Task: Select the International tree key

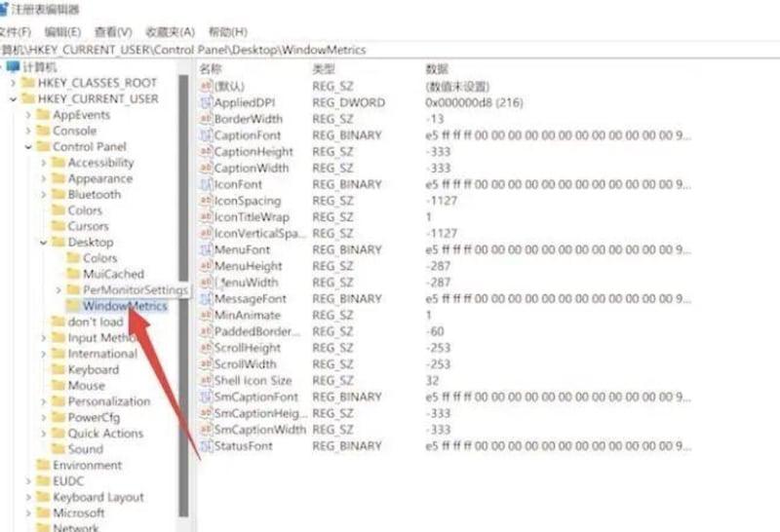Action: [x=102, y=354]
